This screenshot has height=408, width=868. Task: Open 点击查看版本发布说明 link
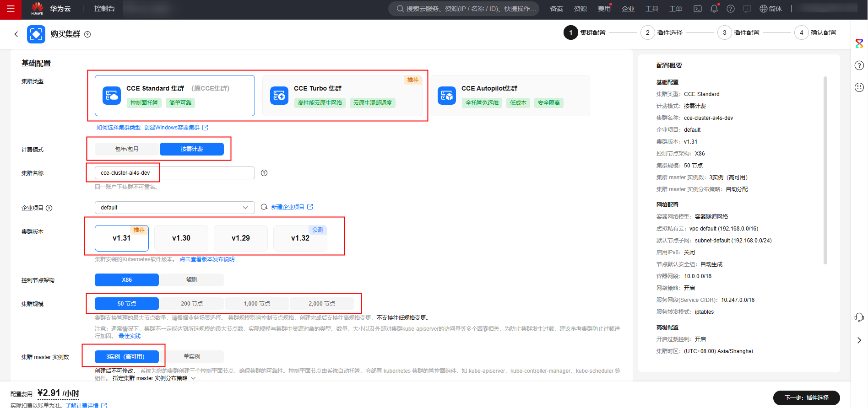click(207, 259)
